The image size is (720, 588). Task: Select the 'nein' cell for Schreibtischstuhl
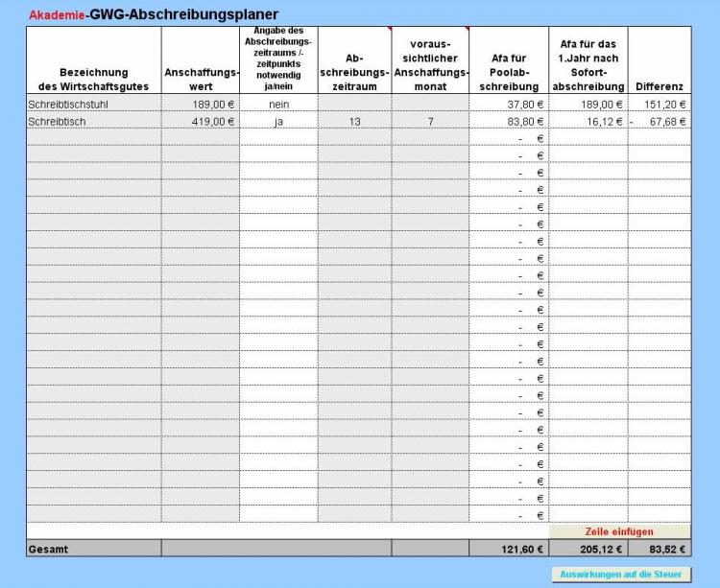(x=278, y=105)
